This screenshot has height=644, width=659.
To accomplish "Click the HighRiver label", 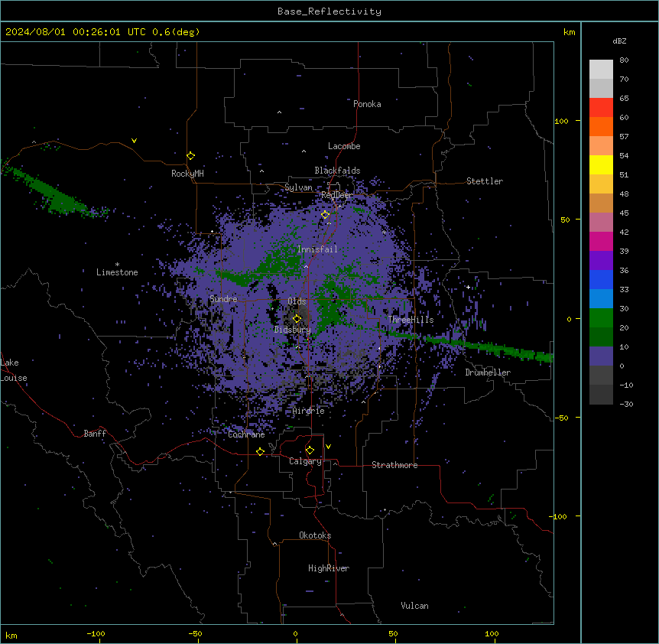I will [329, 568].
